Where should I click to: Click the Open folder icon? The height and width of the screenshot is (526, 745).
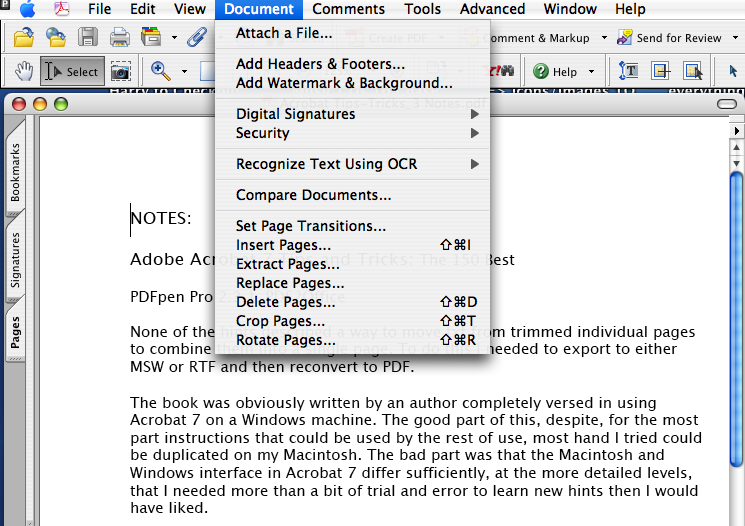pos(24,38)
